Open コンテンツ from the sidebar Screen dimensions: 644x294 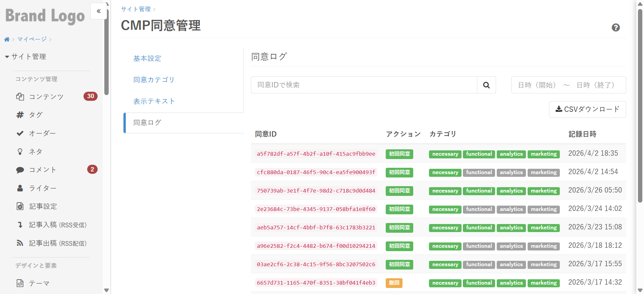coord(46,97)
